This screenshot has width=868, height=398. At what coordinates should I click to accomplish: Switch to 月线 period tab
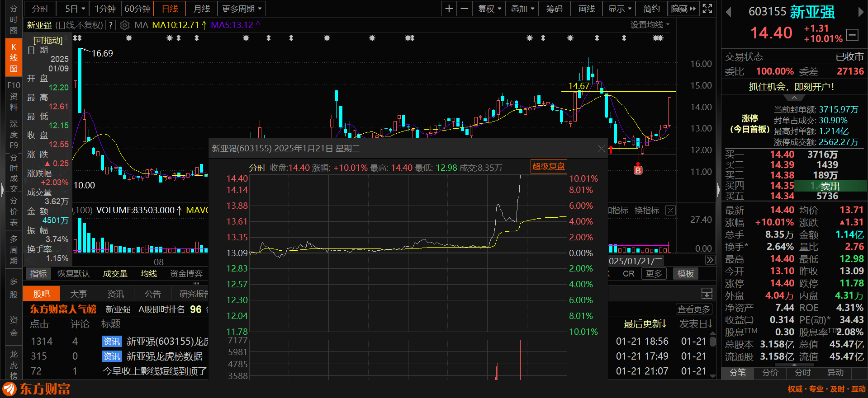(x=201, y=9)
